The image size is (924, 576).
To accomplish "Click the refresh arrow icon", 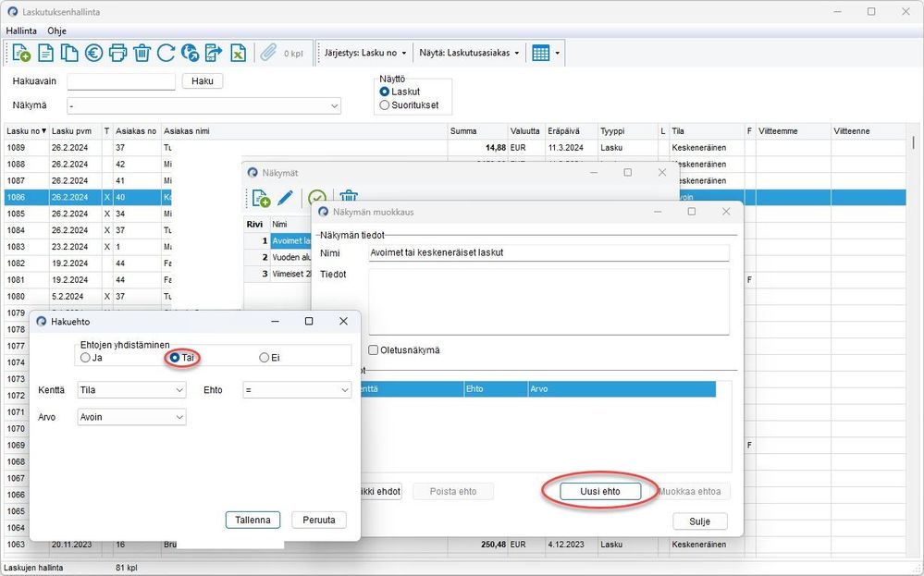I will [166, 53].
